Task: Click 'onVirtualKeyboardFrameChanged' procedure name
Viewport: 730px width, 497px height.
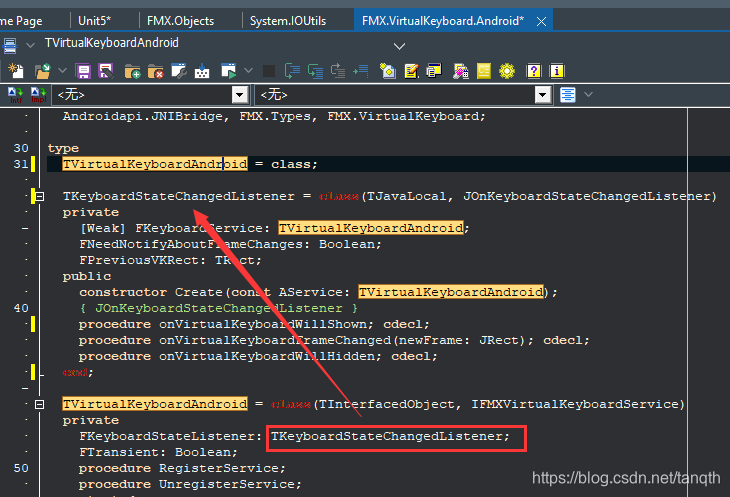Action: [x=275, y=341]
